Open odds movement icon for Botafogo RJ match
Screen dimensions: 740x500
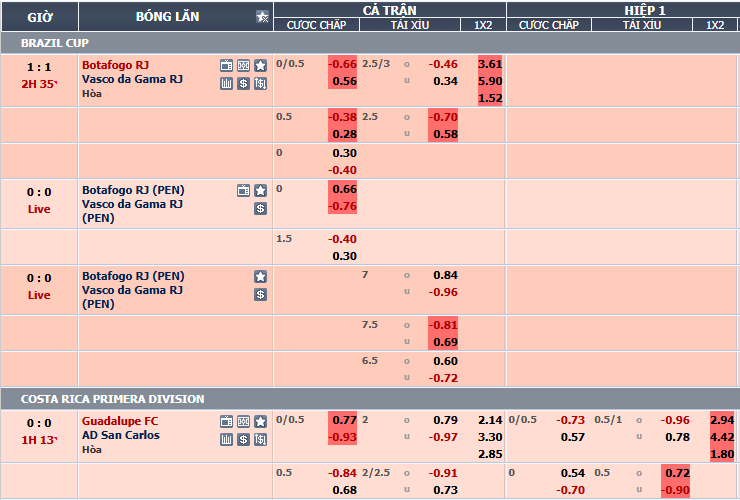(x=261, y=84)
